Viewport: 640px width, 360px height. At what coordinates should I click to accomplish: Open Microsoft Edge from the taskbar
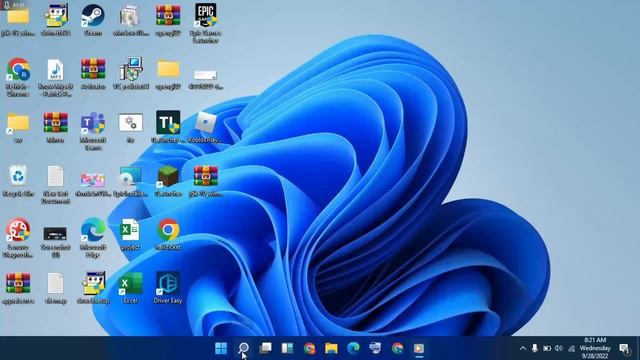pyautogui.click(x=353, y=348)
